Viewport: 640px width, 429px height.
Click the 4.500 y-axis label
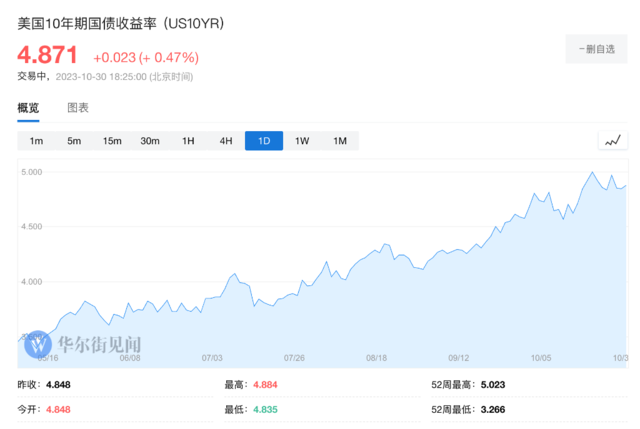coord(32,227)
